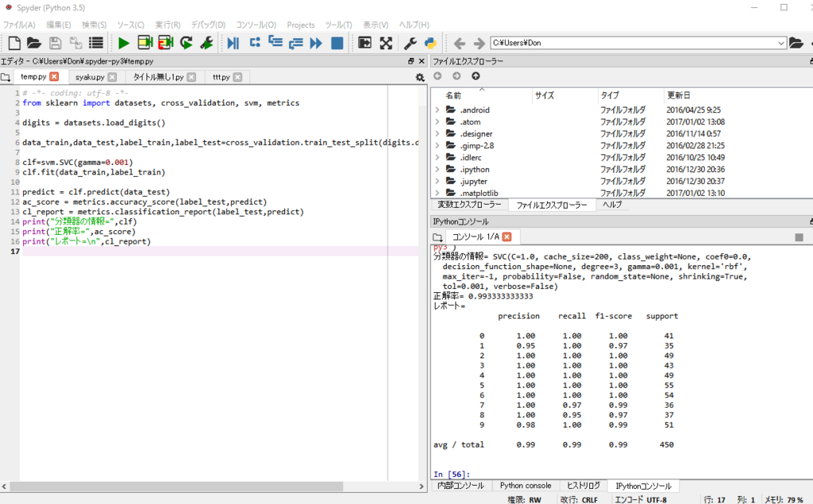Expand the .designer folder

[437, 134]
